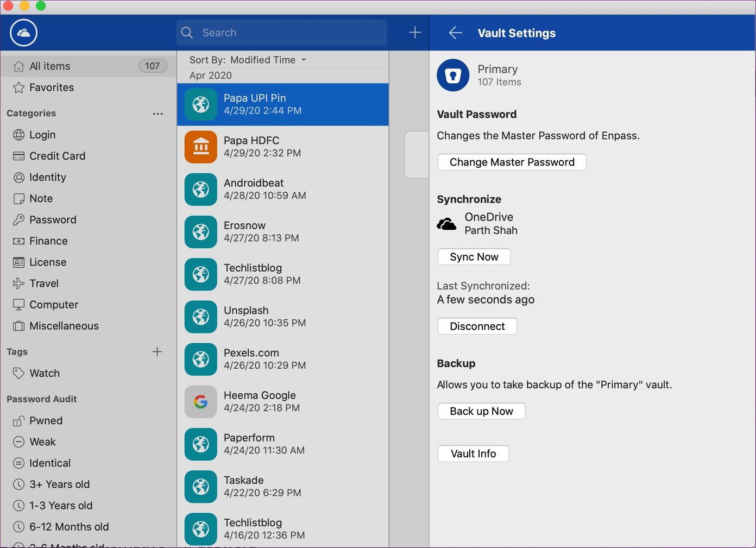Click the Vault Info button
Screen dimensions: 756x548
[x=473, y=453]
